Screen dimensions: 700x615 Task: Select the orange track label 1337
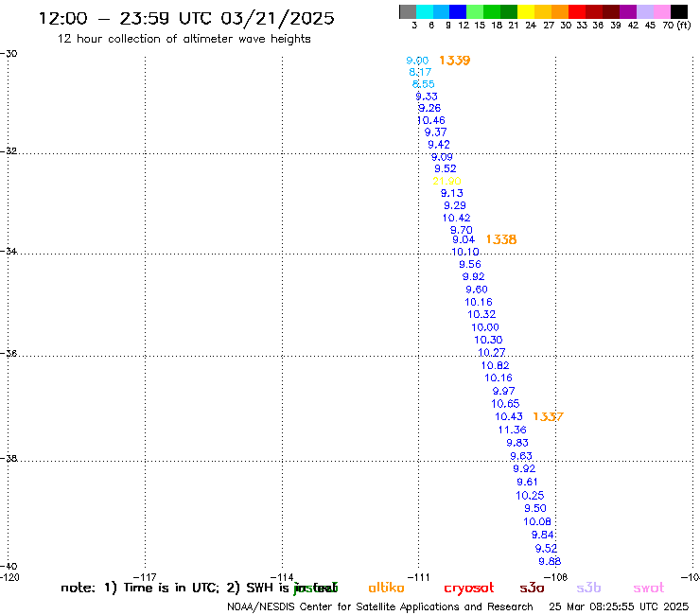point(549,416)
